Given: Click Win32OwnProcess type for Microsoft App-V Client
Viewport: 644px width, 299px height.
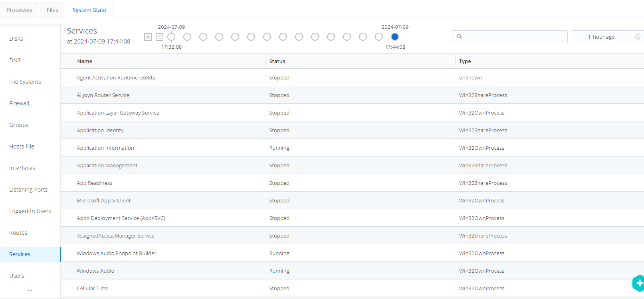Looking at the screenshot, I should (482, 200).
